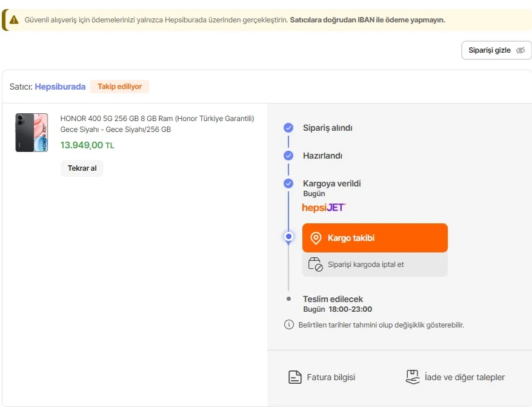Viewport: 532px width, 408px height.
Task: Open the HONOR 400 5G product title
Action: [157, 123]
